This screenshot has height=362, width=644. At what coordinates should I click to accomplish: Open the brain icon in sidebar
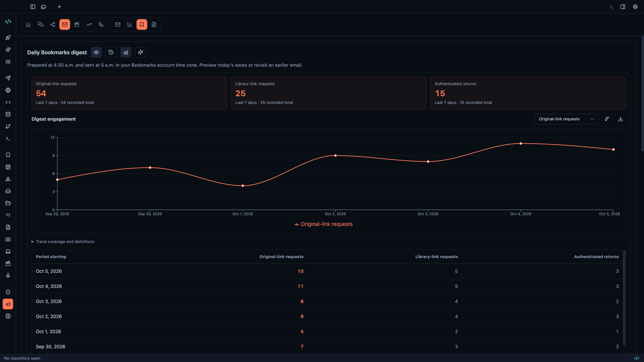(x=8, y=316)
